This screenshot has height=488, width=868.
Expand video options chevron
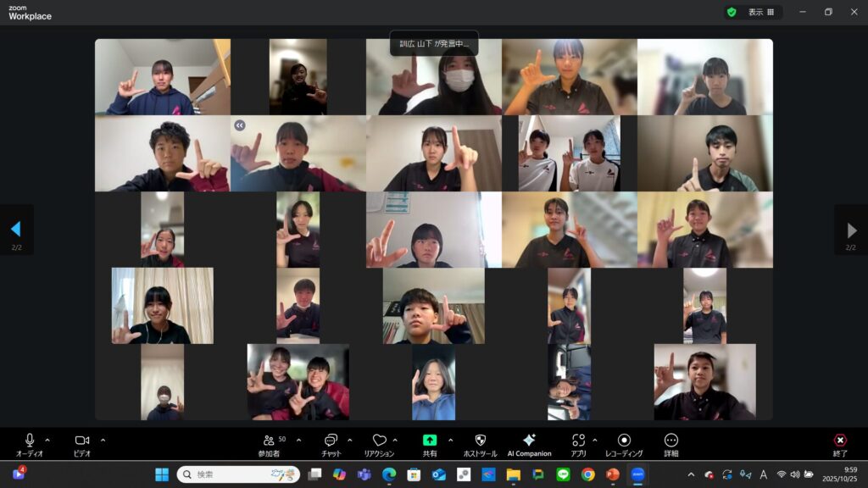coord(103,440)
